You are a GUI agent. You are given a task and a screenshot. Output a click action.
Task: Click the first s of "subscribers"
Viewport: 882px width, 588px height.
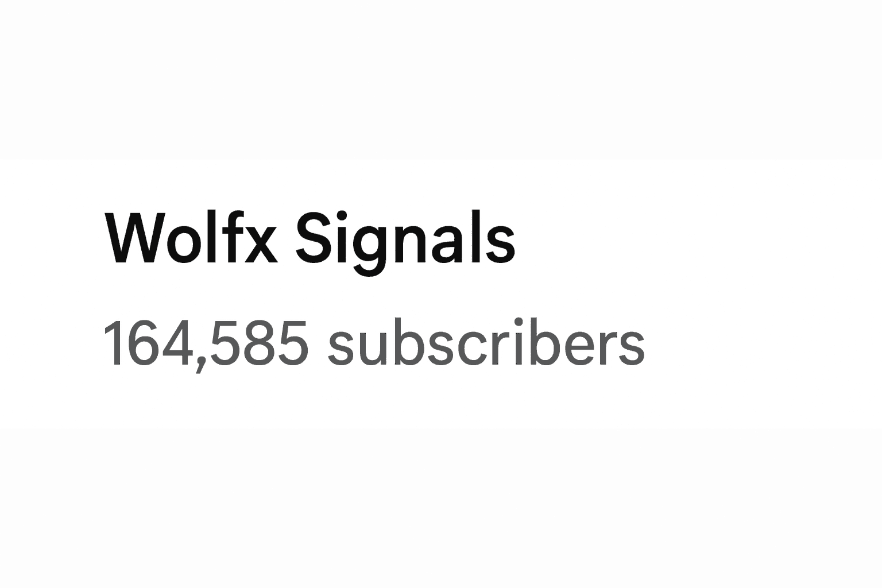(341, 348)
